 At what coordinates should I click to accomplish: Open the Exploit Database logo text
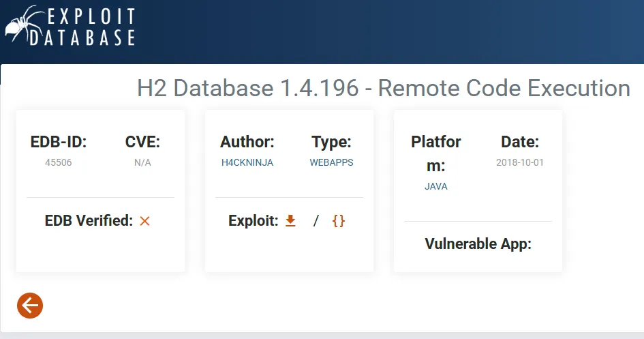(x=82, y=27)
